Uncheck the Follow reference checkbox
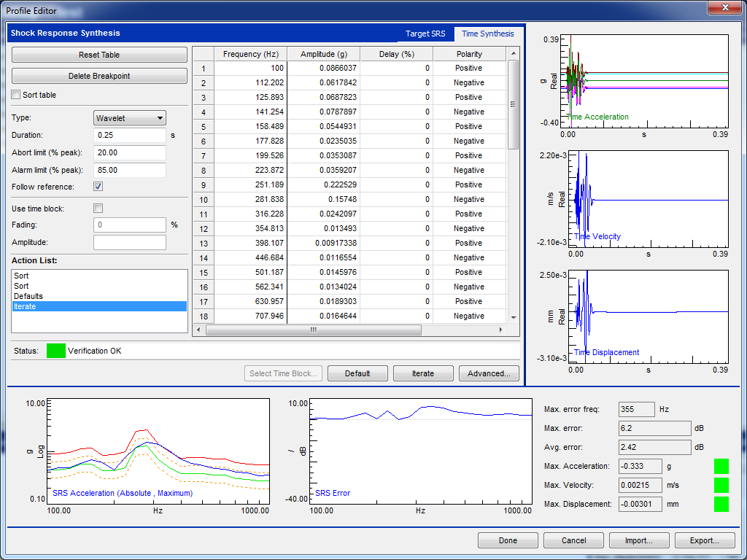 (98, 187)
